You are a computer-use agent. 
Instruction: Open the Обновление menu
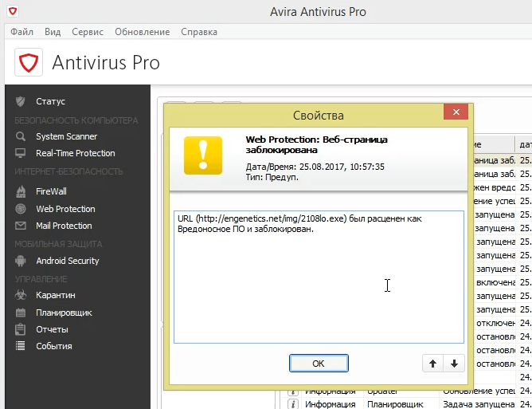coord(143,32)
